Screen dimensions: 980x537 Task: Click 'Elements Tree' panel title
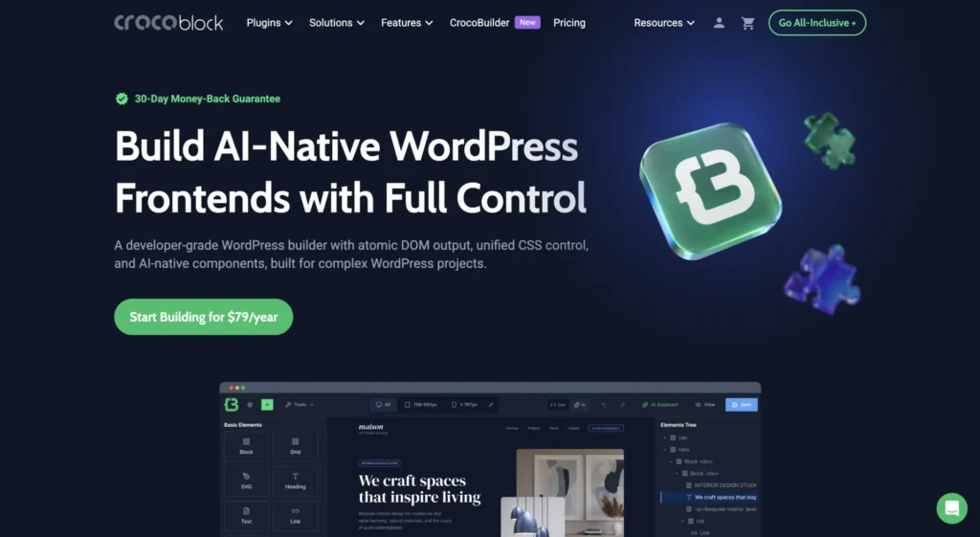click(x=679, y=425)
